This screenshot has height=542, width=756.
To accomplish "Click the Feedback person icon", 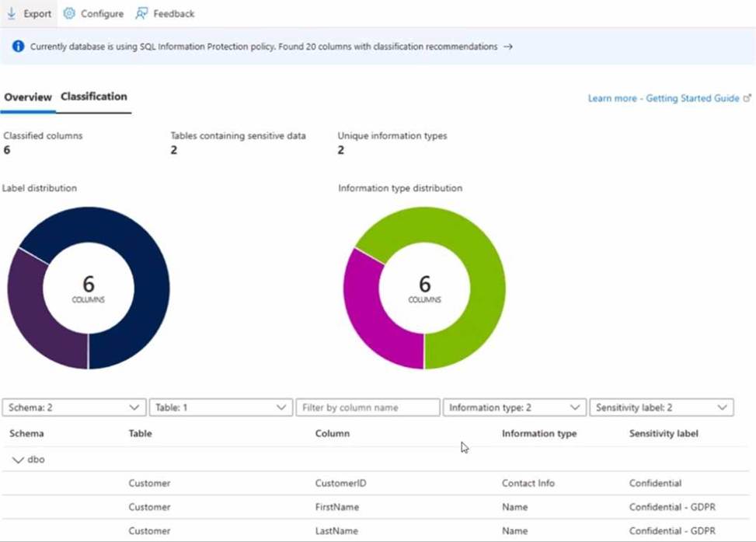I will 141,13.
